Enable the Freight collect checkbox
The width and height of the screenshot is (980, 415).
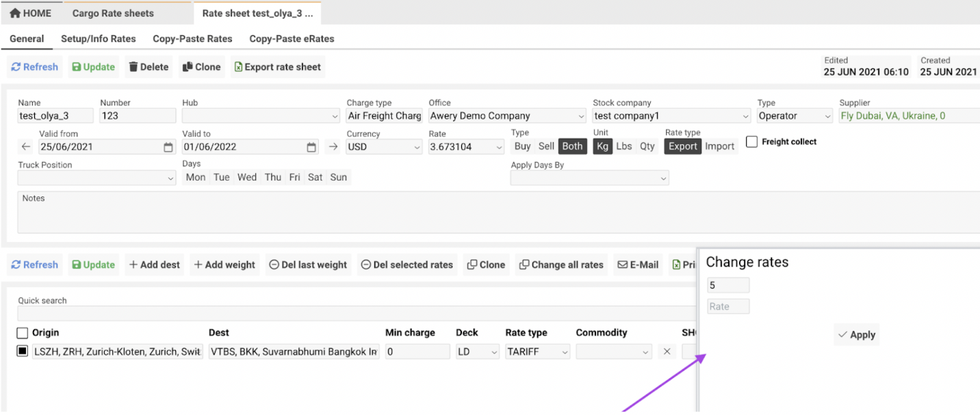(751, 142)
